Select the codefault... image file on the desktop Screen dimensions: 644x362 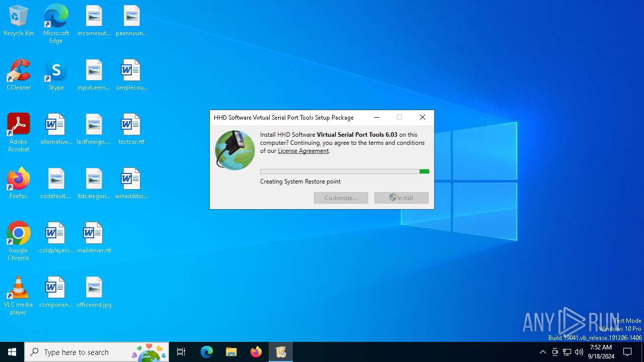coord(56,184)
